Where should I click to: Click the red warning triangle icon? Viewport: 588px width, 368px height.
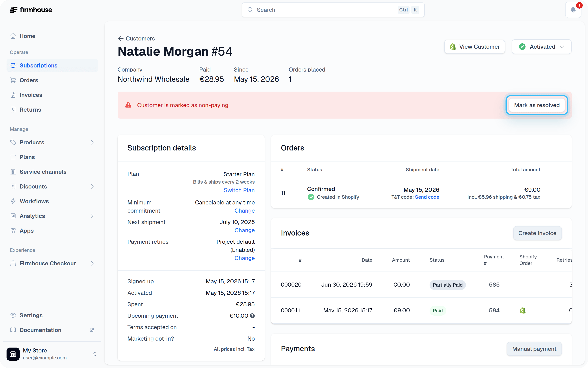(x=128, y=105)
